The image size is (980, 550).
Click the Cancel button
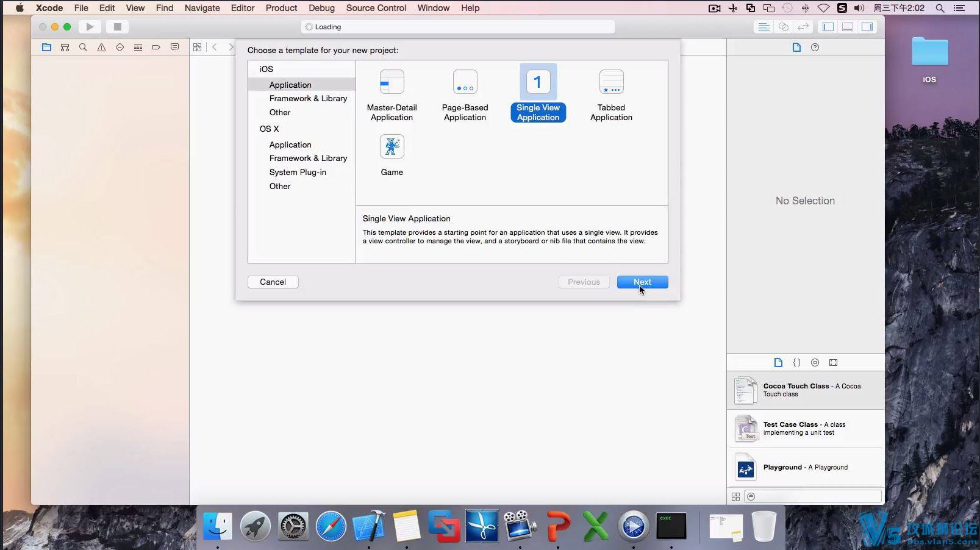point(273,282)
